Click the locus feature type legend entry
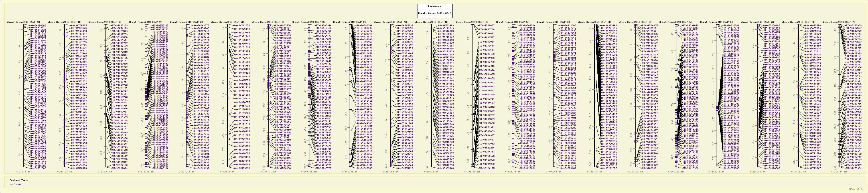 (x=15, y=184)
